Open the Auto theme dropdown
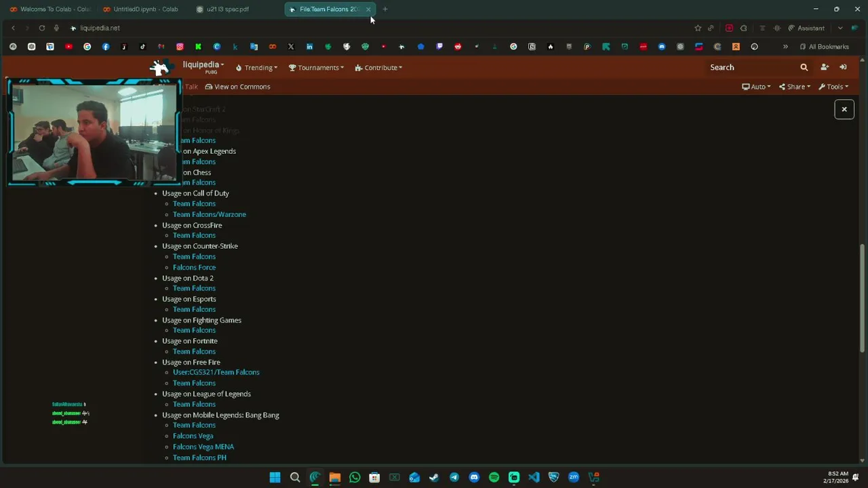 pyautogui.click(x=756, y=87)
